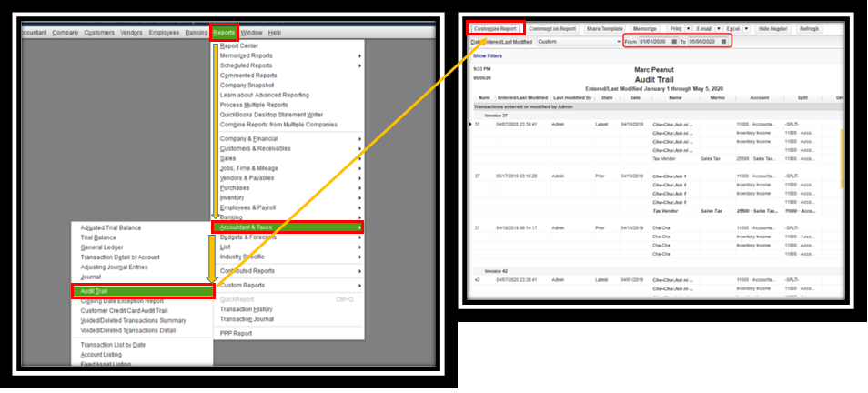Click the Print button
Viewport: 868px width, 393px height.
675,29
